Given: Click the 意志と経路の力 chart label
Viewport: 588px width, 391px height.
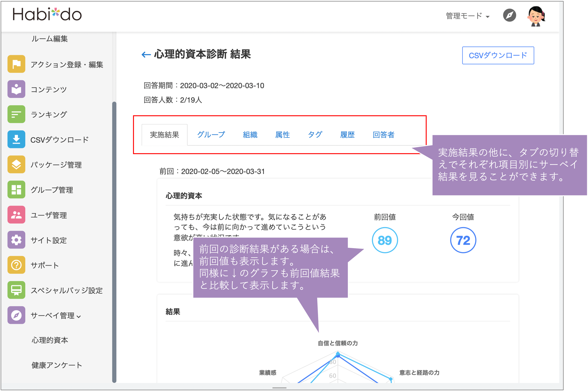Looking at the screenshot, I should point(419,373).
